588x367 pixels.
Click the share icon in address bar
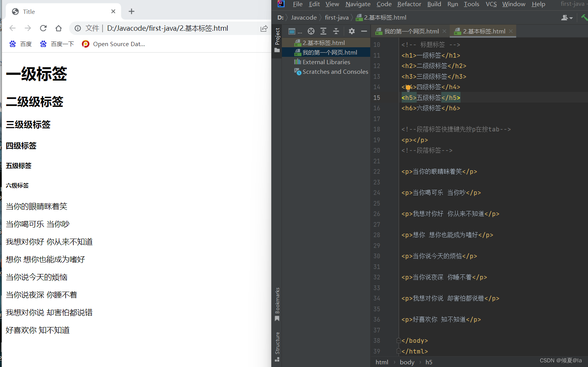click(x=264, y=28)
